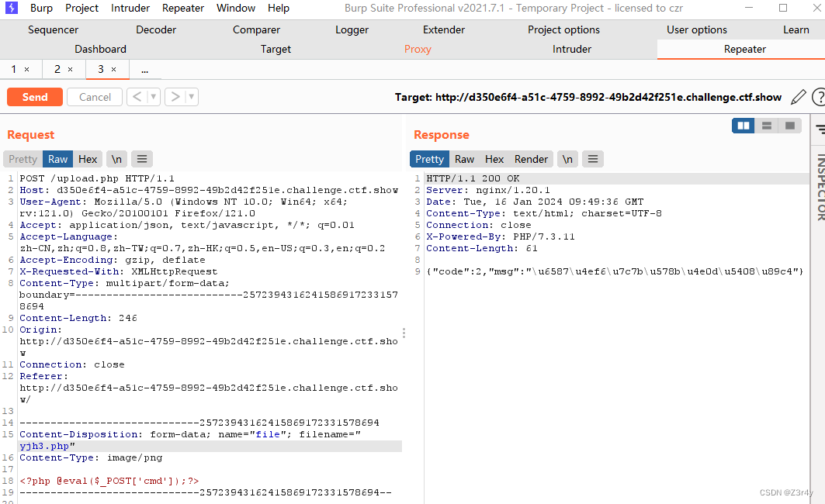This screenshot has height=504, width=825.
Task: Open the Intruder menu in menu bar
Action: [x=130, y=8]
